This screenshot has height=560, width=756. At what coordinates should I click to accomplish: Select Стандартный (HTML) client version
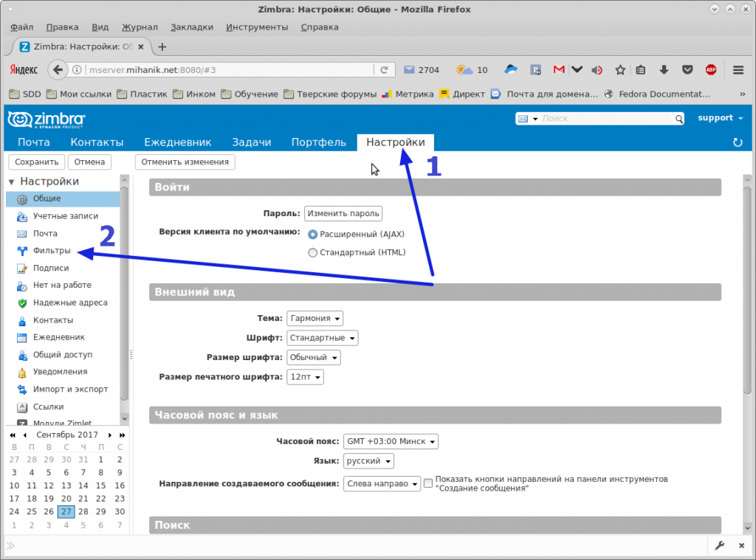click(x=312, y=252)
